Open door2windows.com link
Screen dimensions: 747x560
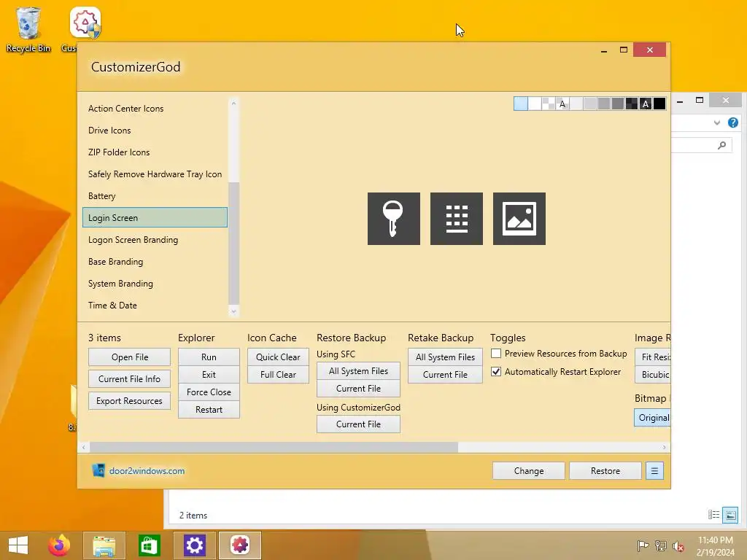[147, 471]
